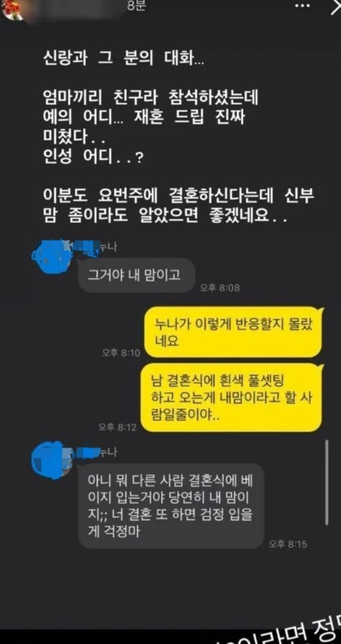Open the story poster's profile avatar

12,9
